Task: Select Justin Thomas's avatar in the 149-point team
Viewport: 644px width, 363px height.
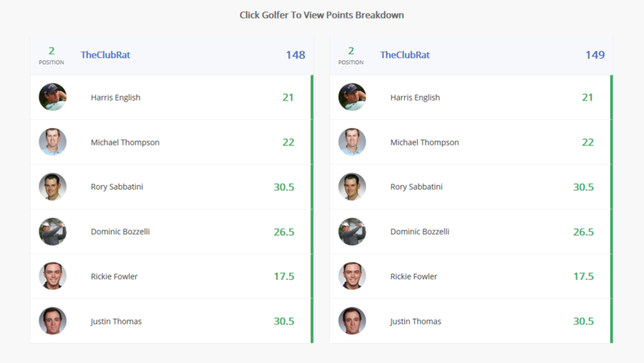Action: click(x=352, y=321)
